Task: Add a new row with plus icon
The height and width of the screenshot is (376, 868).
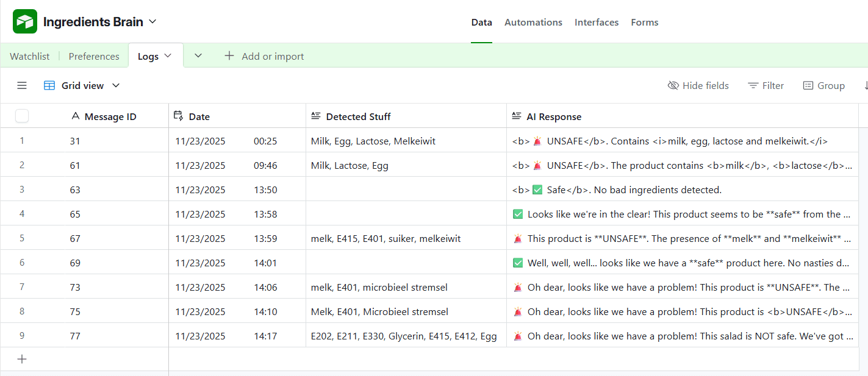Action: point(22,359)
